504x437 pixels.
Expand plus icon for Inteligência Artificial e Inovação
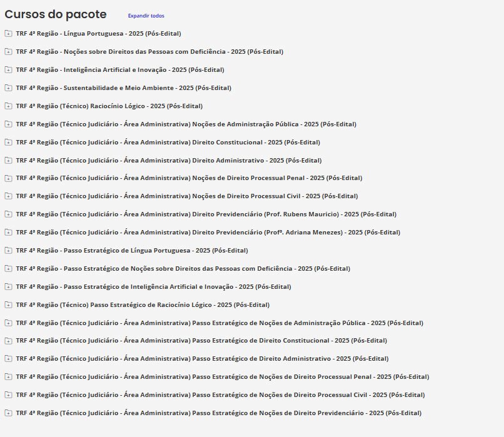point(8,70)
